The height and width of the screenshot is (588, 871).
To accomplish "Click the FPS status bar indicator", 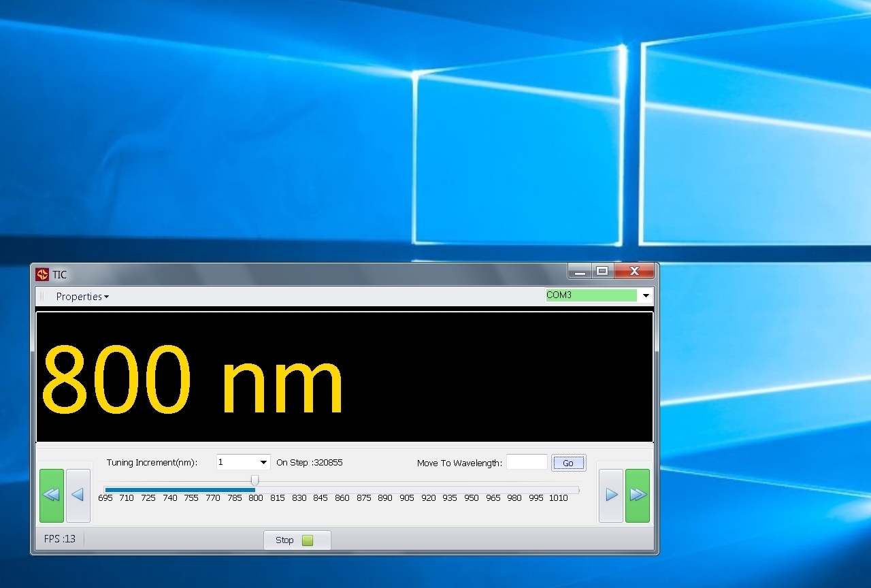I will (60, 539).
